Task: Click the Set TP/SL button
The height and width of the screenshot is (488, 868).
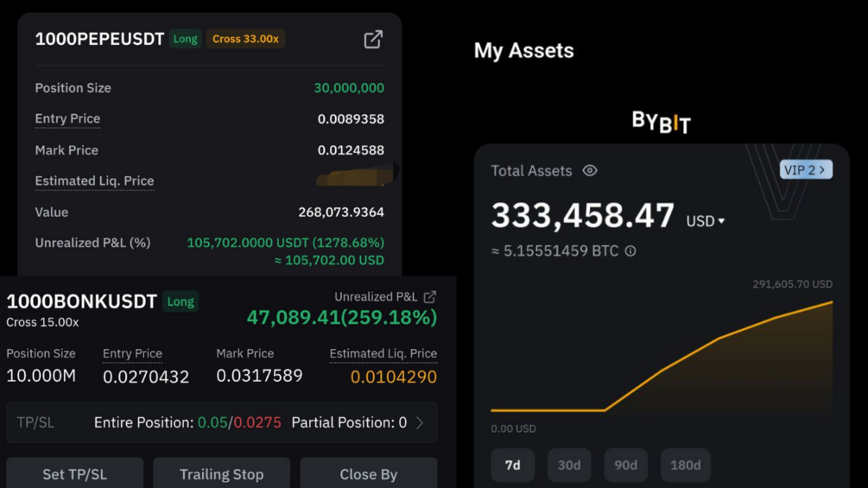Action: coord(75,473)
